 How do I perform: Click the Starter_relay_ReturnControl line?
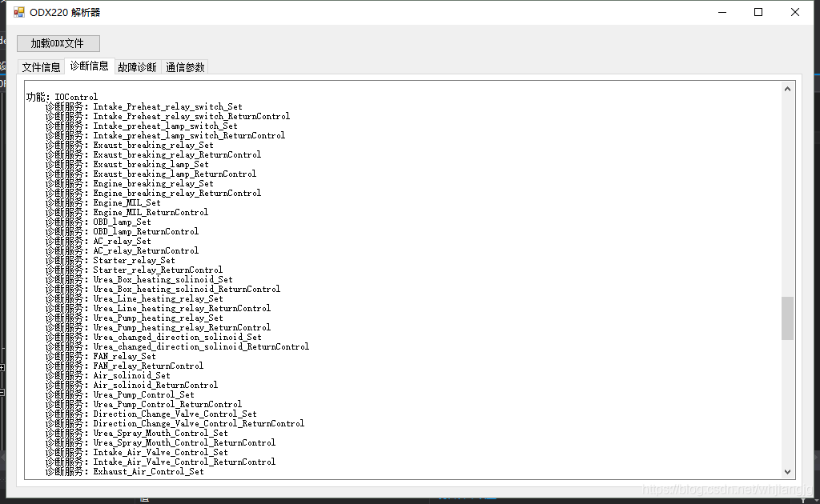click(x=135, y=270)
